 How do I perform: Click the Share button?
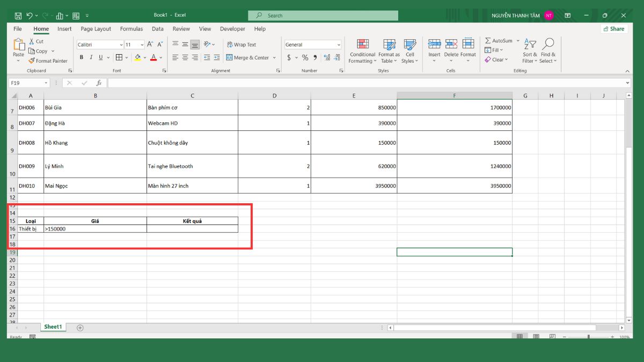(613, 28)
